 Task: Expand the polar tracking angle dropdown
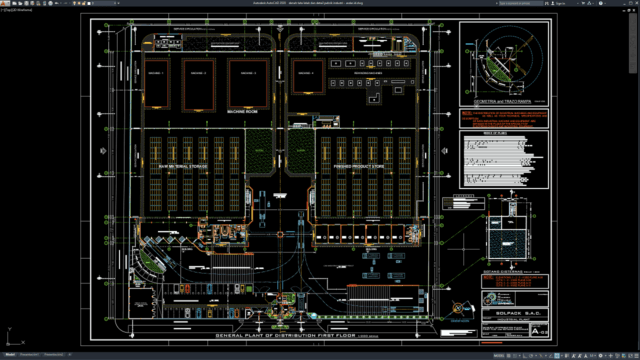coord(536,356)
